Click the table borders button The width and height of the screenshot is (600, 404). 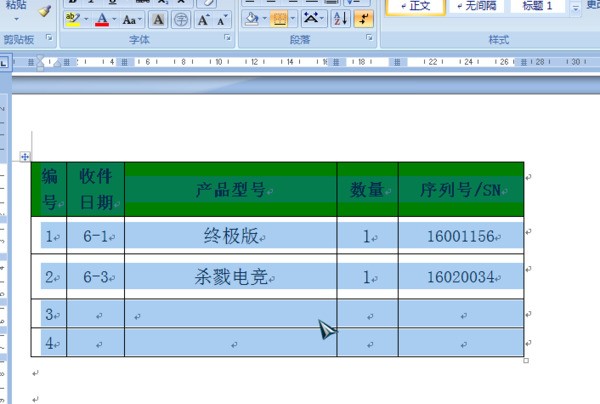(279, 19)
